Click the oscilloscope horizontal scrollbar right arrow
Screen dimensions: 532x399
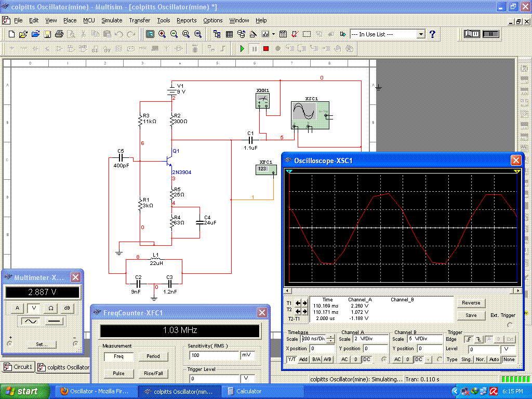pyautogui.click(x=518, y=291)
